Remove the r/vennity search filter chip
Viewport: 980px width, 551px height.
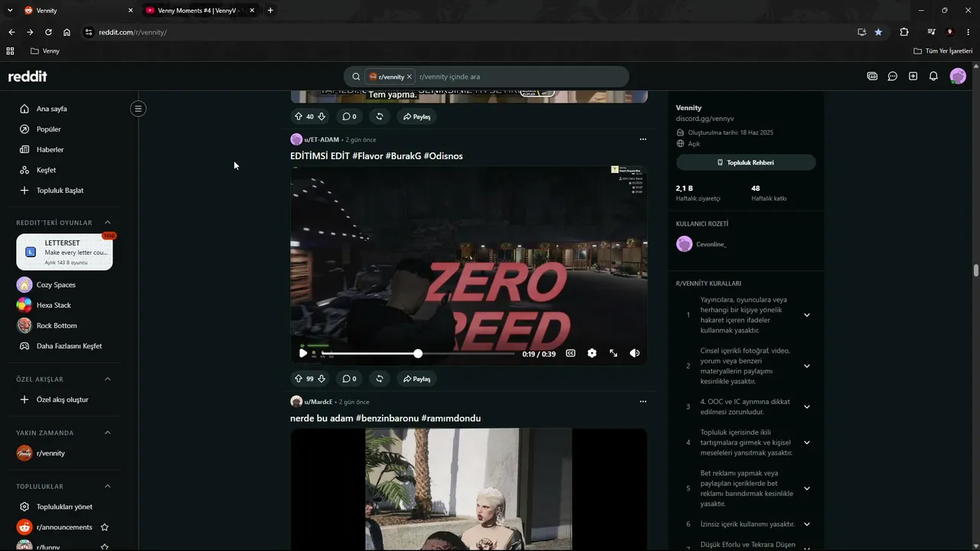(x=410, y=77)
